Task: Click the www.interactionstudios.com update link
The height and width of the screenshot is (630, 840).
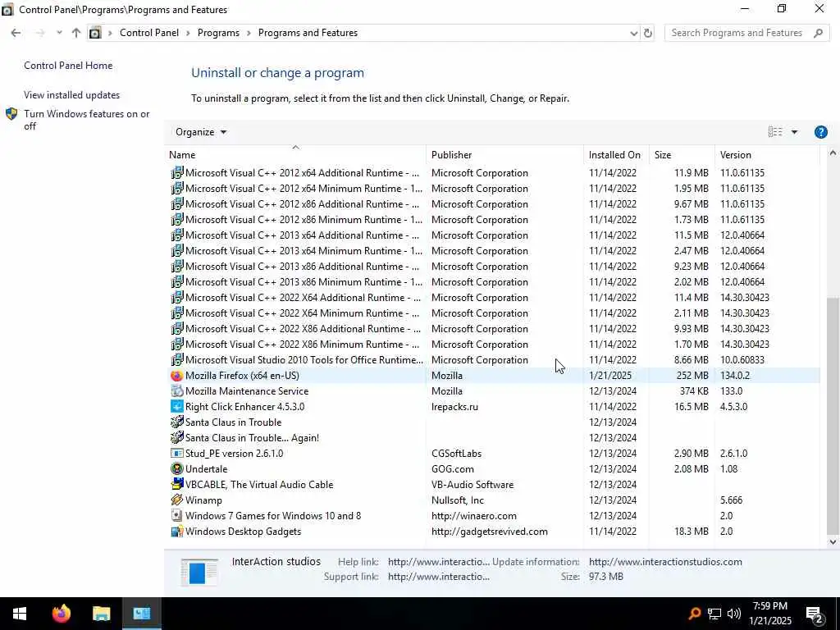Action: tap(665, 562)
